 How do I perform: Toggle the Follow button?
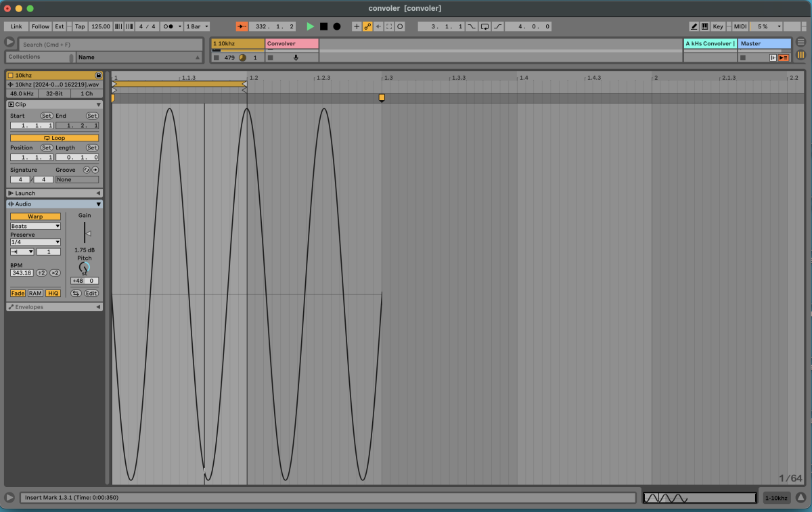(41, 26)
